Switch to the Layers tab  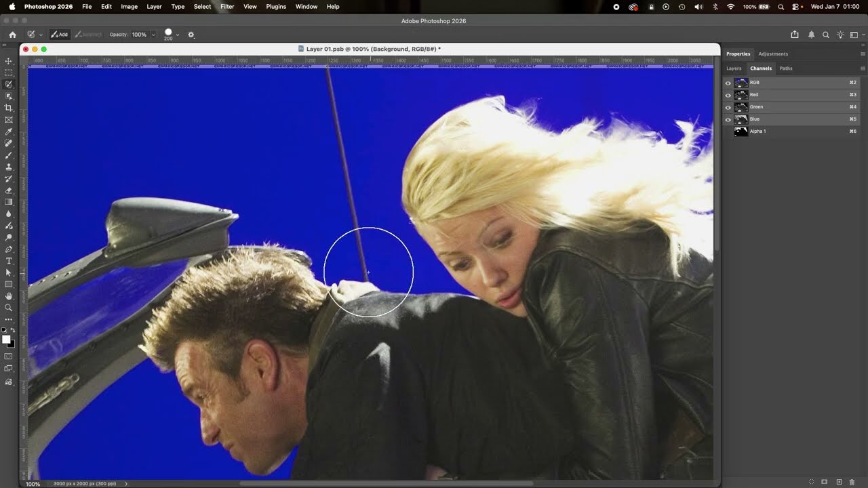click(734, 68)
